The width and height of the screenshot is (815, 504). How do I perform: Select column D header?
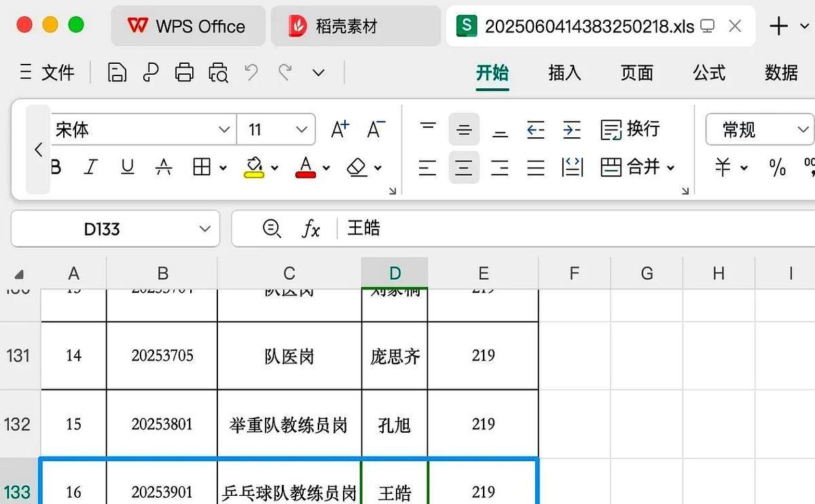(x=395, y=273)
